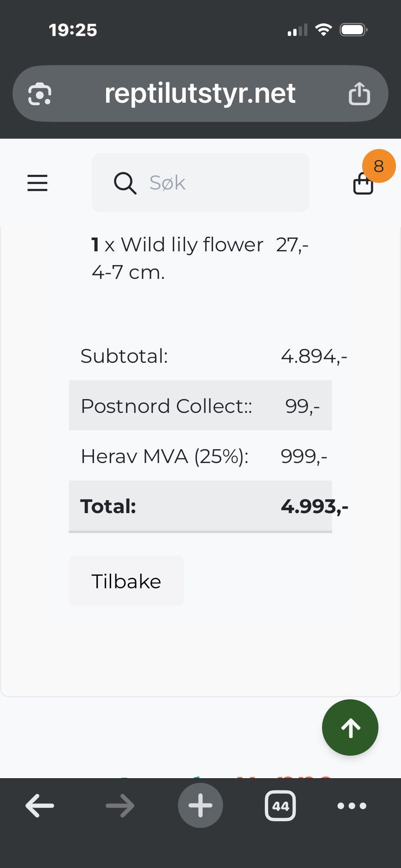Viewport: 401px width, 868px height.
Task: Select the Wild lily flower item
Action: tap(178, 258)
